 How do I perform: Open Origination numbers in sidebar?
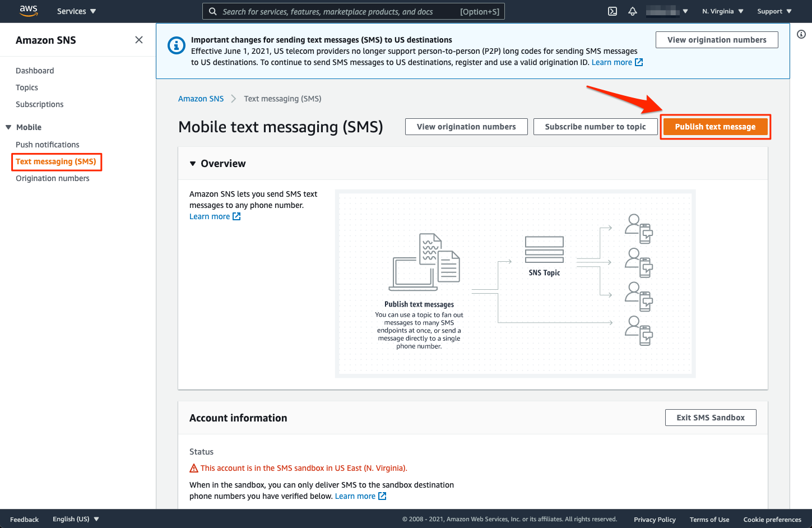53,178
